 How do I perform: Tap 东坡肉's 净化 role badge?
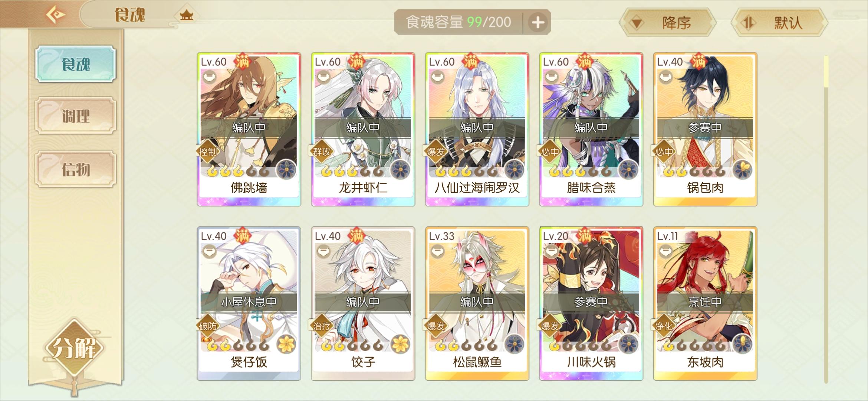coord(664,326)
